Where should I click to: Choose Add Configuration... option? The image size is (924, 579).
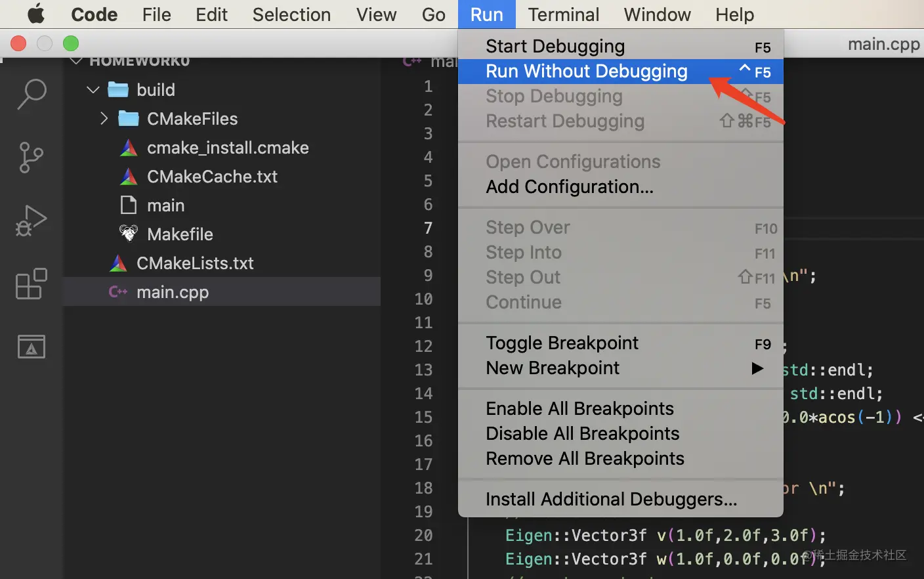coord(569,187)
